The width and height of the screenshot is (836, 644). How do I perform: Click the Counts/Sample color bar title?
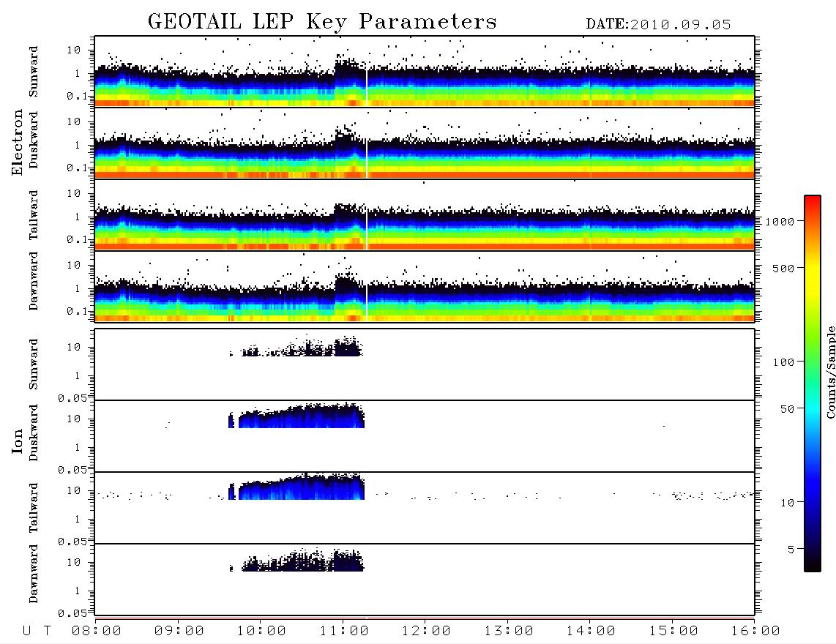coord(830,372)
